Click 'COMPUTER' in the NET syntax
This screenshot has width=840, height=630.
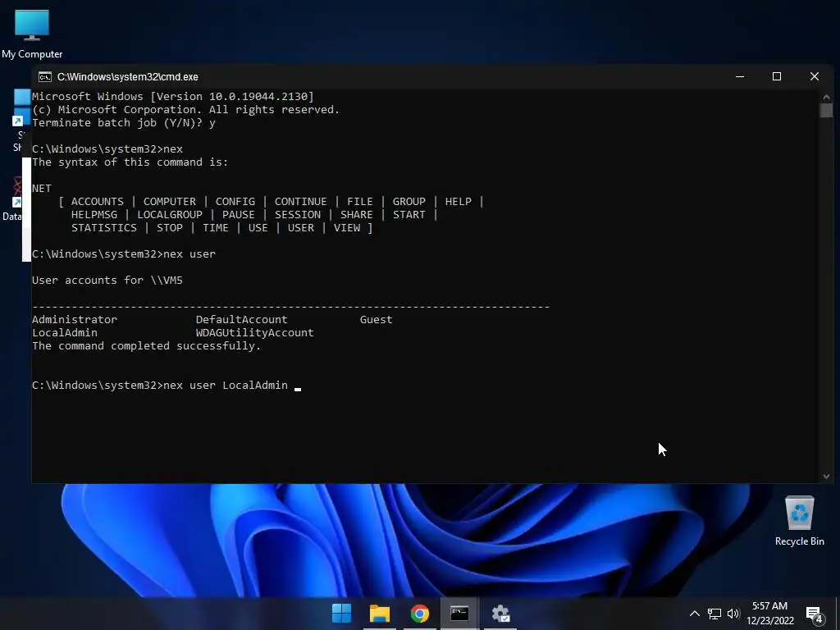[x=170, y=202]
